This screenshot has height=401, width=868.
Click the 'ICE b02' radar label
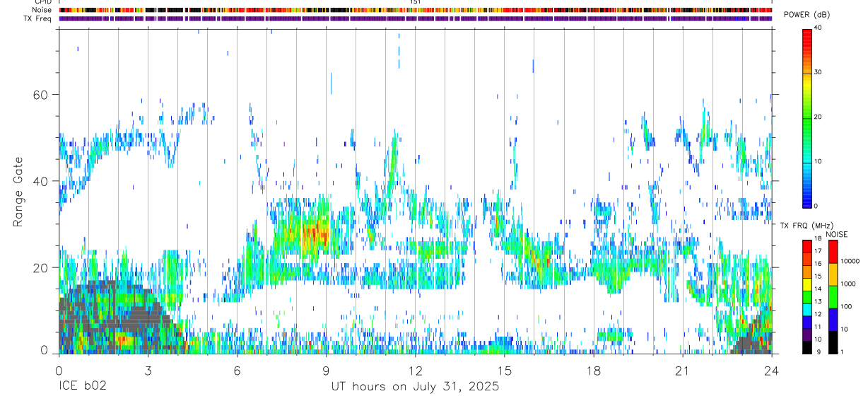click(81, 387)
